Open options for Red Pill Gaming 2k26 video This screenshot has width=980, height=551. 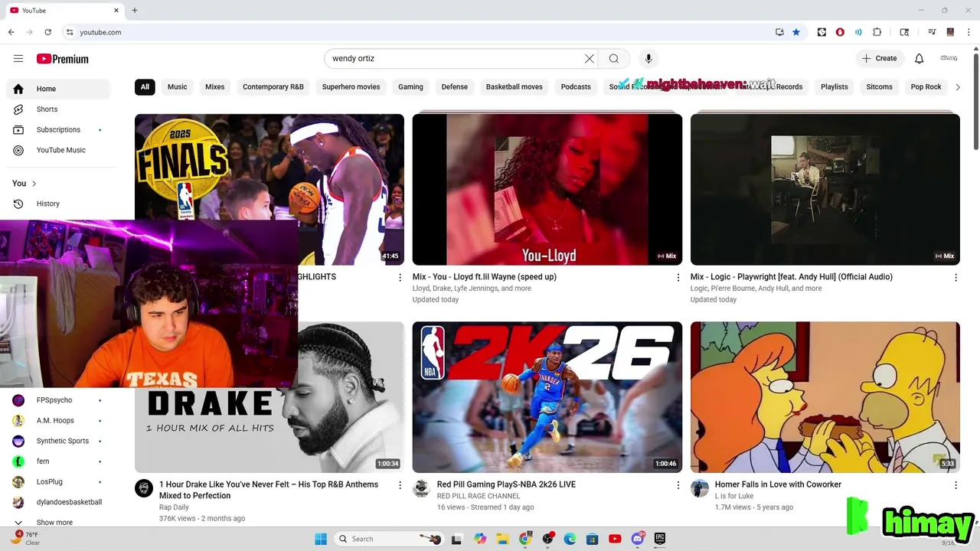coord(678,485)
